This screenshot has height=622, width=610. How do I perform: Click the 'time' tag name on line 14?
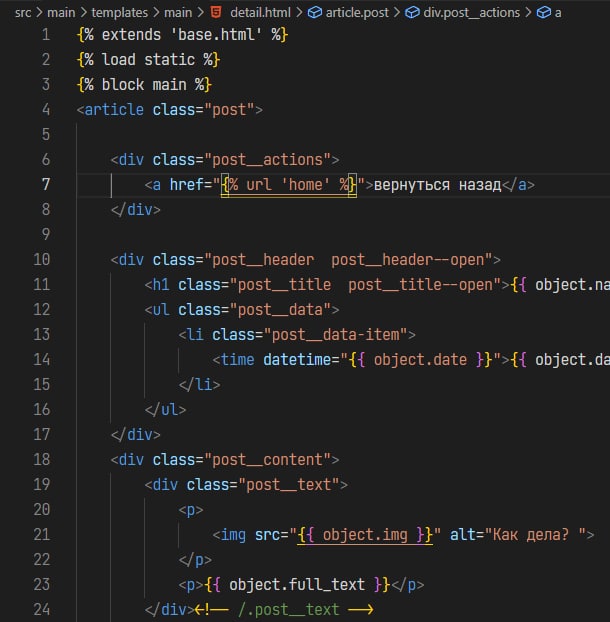[x=237, y=359]
